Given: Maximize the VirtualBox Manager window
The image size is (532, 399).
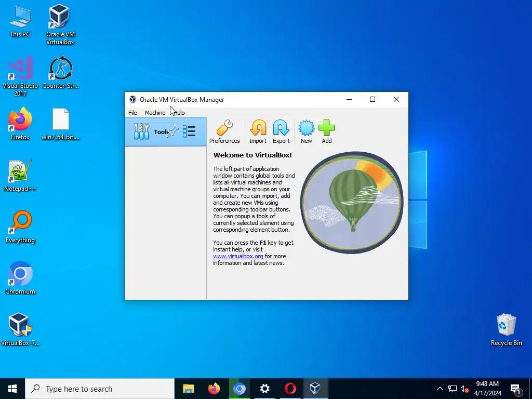Looking at the screenshot, I should tap(372, 99).
